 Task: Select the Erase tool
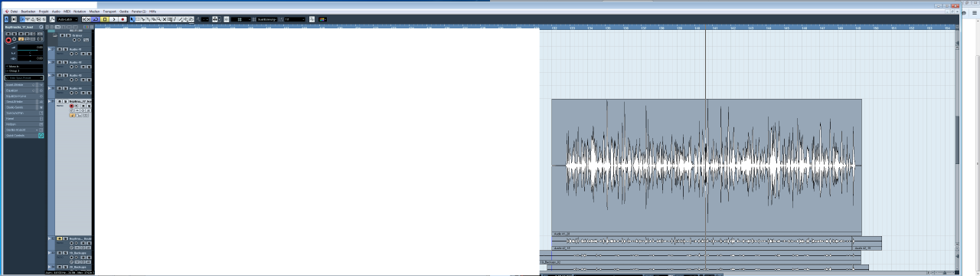click(153, 19)
